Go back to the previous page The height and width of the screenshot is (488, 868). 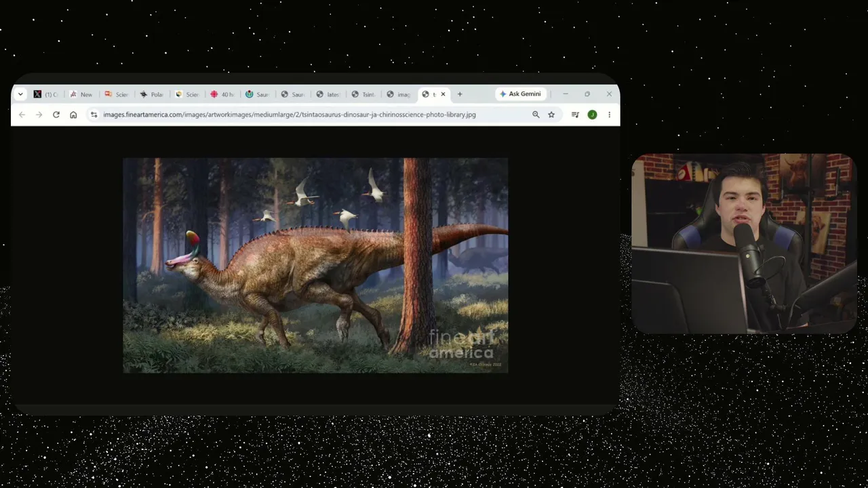coord(22,115)
